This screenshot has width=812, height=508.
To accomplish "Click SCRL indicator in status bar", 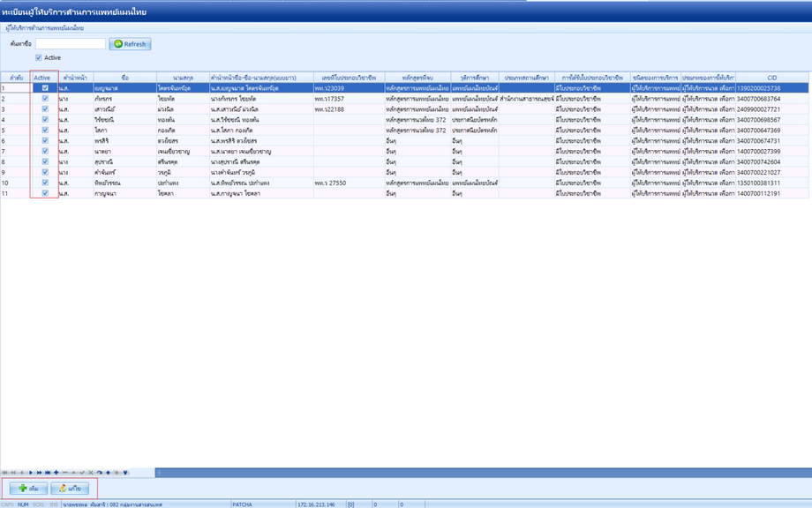I will point(38,504).
